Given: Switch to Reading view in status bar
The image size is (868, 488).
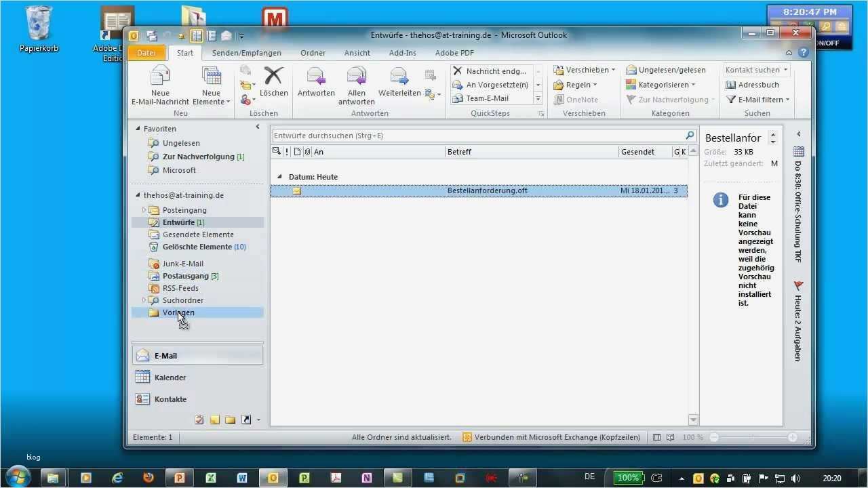Looking at the screenshot, I should click(670, 437).
